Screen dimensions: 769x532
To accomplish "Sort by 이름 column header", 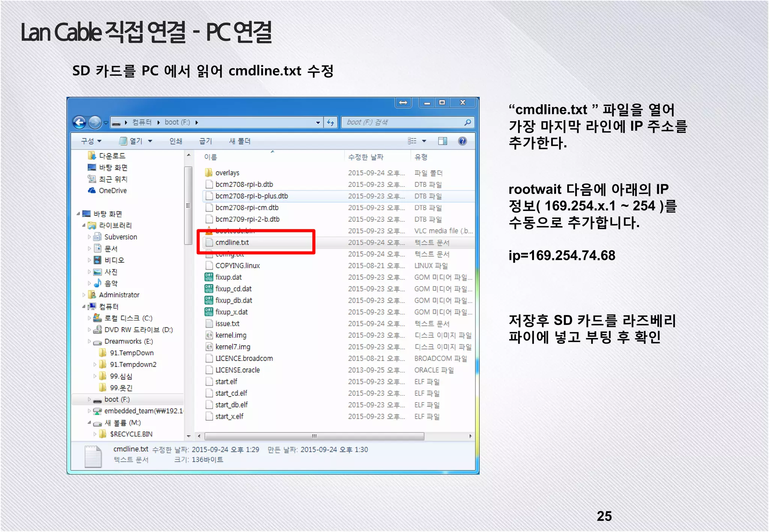I will coord(211,157).
